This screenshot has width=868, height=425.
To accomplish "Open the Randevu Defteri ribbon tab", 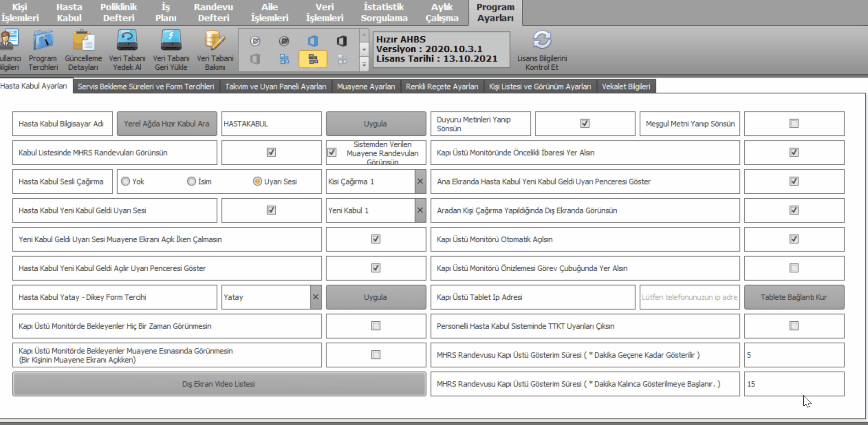I will 213,12.
